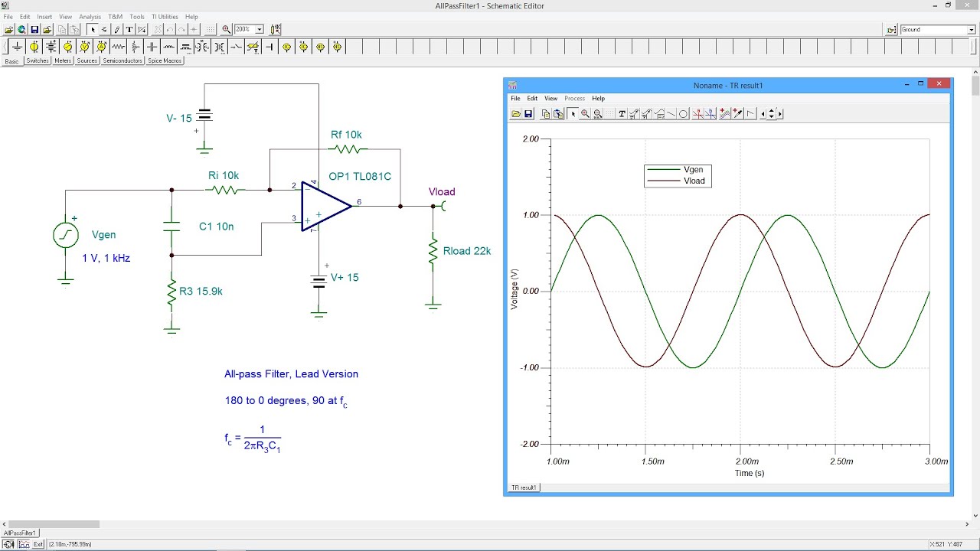The width and height of the screenshot is (980, 551).
Task: Open from web using the globe icon
Action: 21,29
